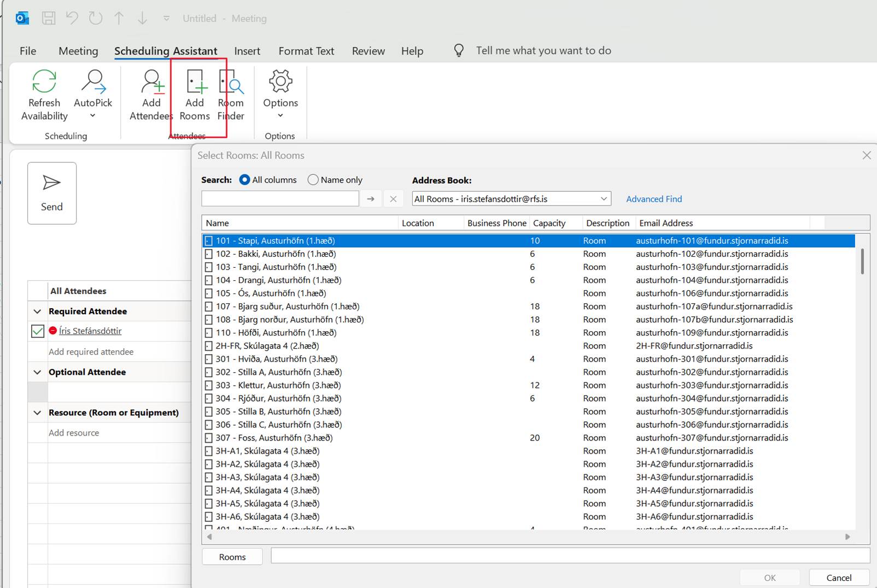Open the Insert ribbon tab
Viewport: 877px width, 588px height.
[247, 51]
